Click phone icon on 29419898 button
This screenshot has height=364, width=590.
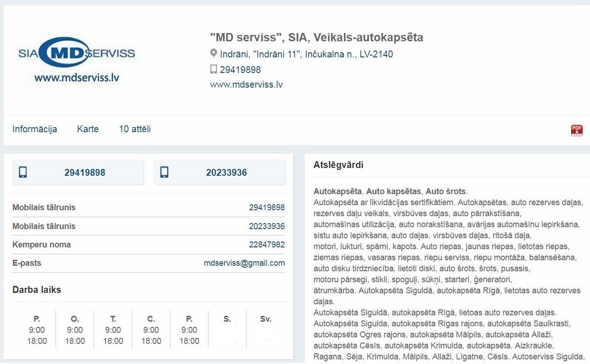pyautogui.click(x=23, y=173)
